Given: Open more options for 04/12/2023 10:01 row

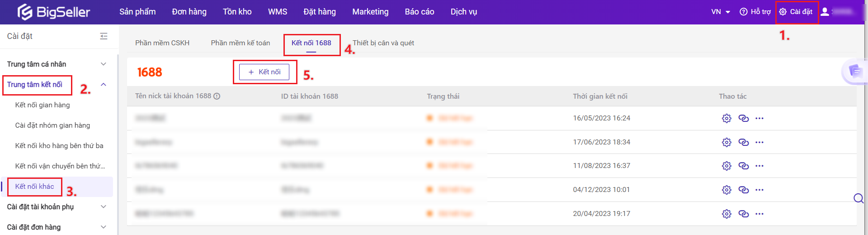Looking at the screenshot, I should coord(759,190).
